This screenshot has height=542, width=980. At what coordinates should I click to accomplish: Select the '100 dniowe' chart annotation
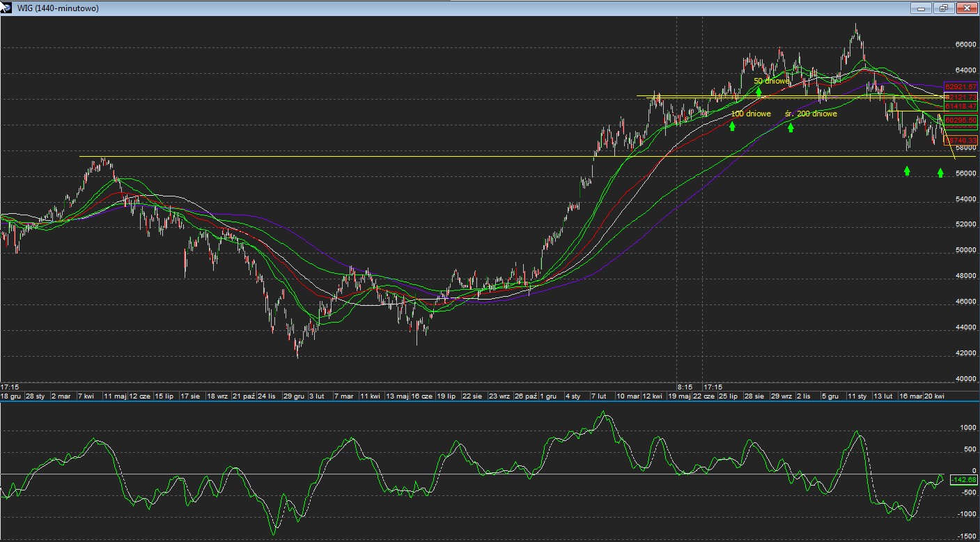pos(751,114)
